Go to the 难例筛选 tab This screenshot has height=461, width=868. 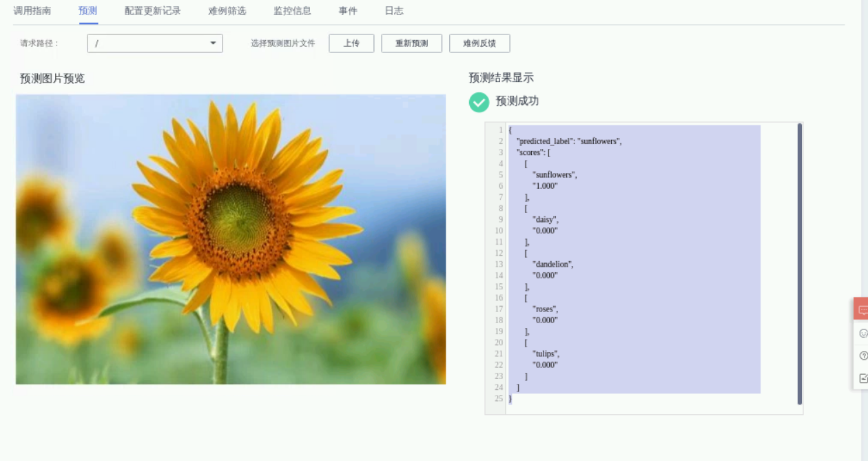(227, 11)
